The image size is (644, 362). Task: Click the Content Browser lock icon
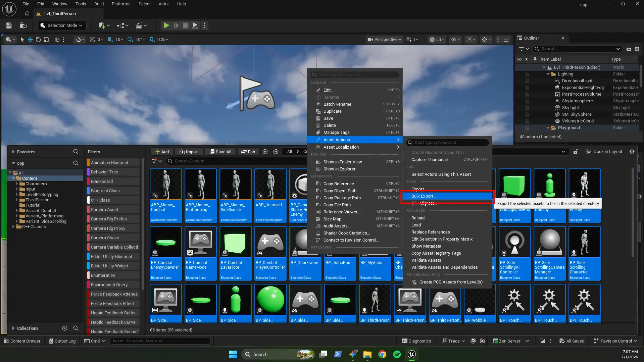coord(576,152)
